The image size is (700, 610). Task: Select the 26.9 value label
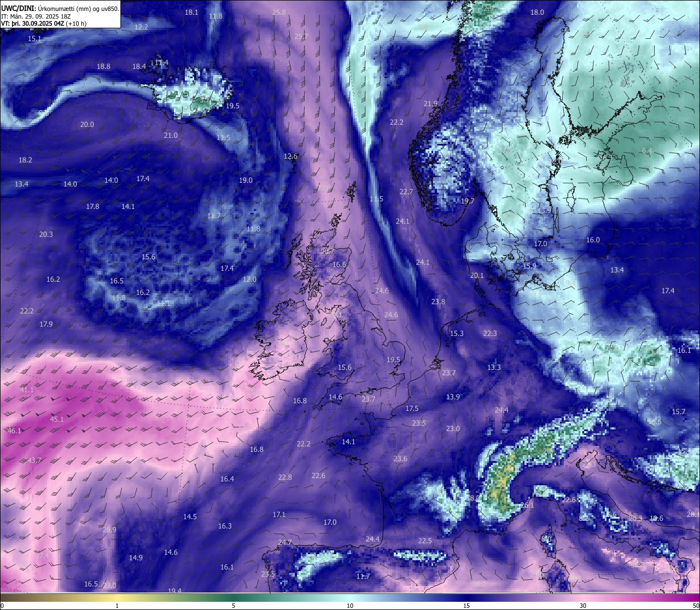[109, 530]
